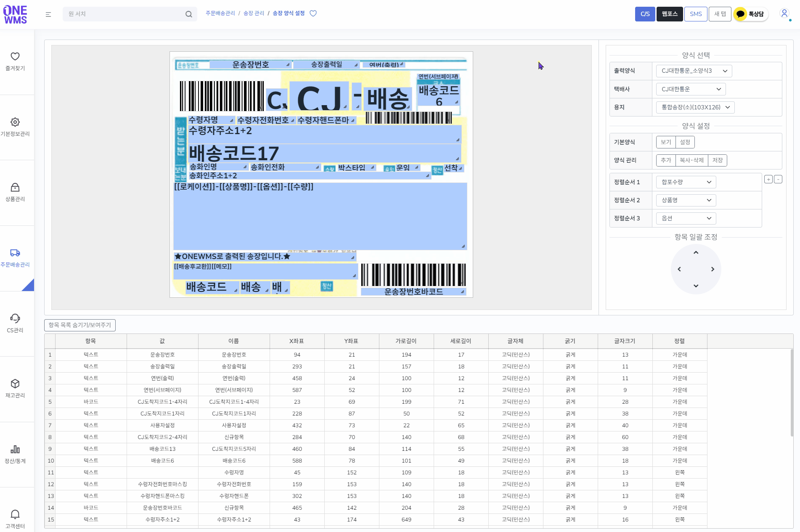This screenshot has width=800, height=532.
Task: Open the 즐겨찾기 sidebar heart icon
Action: (x=15, y=56)
